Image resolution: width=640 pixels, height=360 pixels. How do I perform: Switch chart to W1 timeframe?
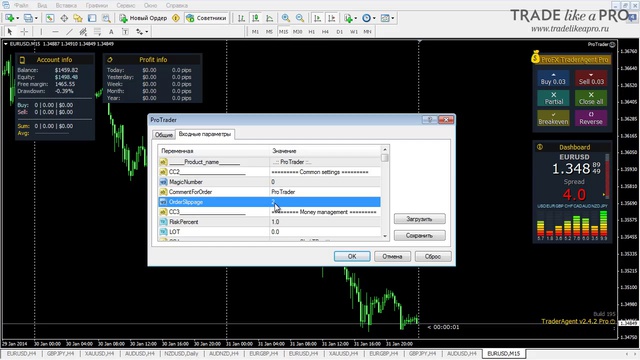click(x=353, y=31)
